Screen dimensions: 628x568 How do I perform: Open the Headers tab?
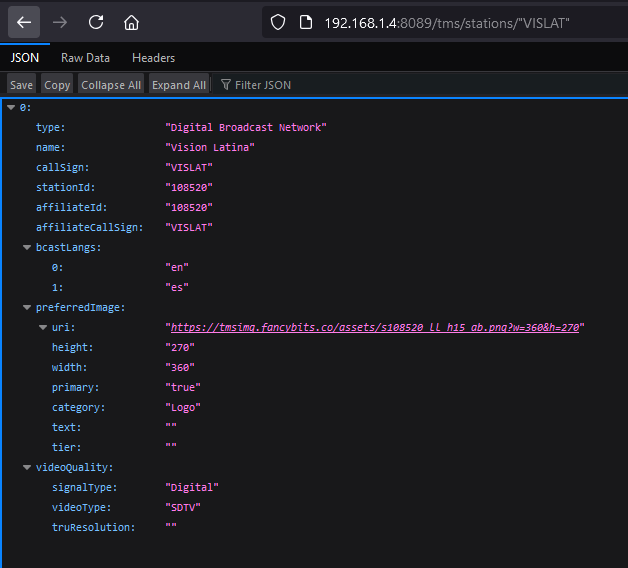[153, 58]
